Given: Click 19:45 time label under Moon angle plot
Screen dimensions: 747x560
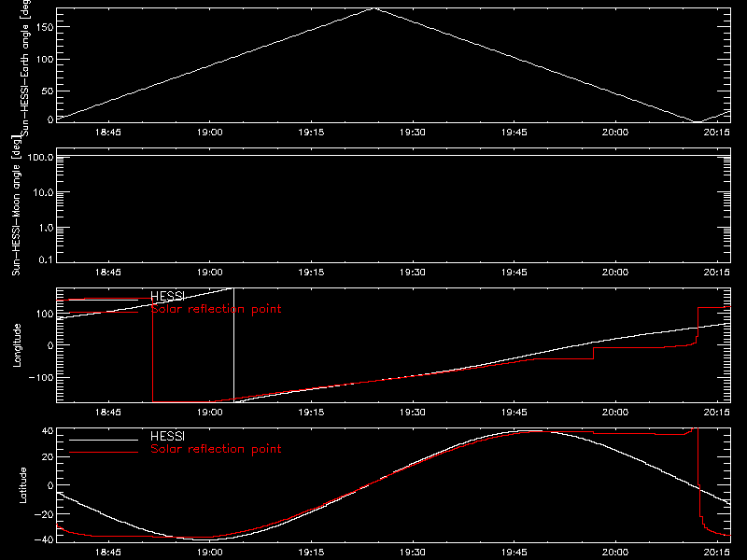Looking at the screenshot, I should (514, 273).
